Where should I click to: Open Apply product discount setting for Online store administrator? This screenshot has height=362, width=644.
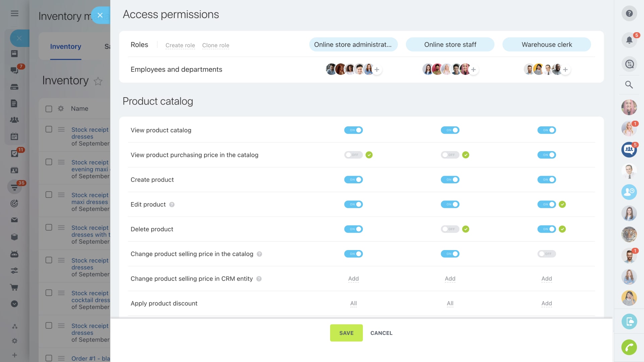[x=353, y=303]
